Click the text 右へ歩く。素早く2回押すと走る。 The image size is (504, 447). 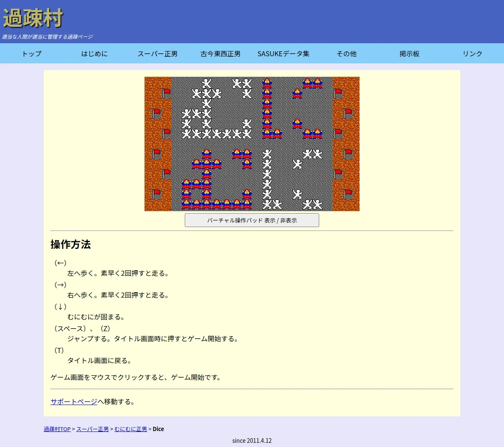pos(119,295)
